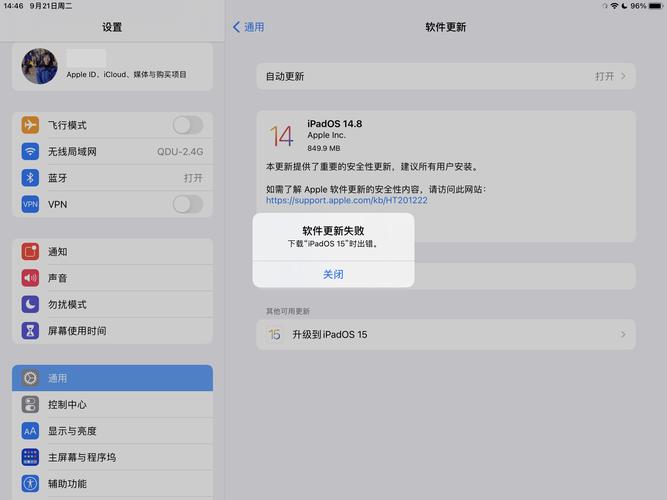Tap the Bluetooth (蓝牙) icon
667x500 pixels.
click(30, 178)
